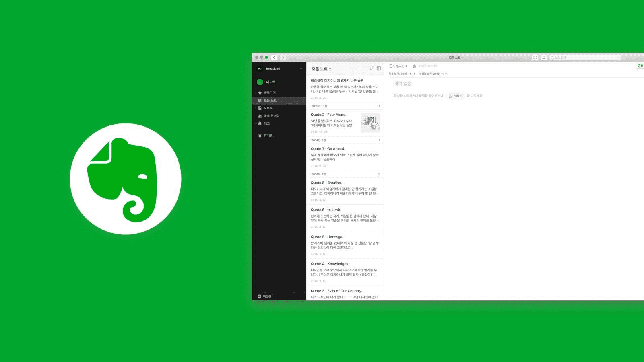Viewport: 644px width, 362px height.
Task: Click the sync icon in the toolbar
Action: tap(535, 58)
